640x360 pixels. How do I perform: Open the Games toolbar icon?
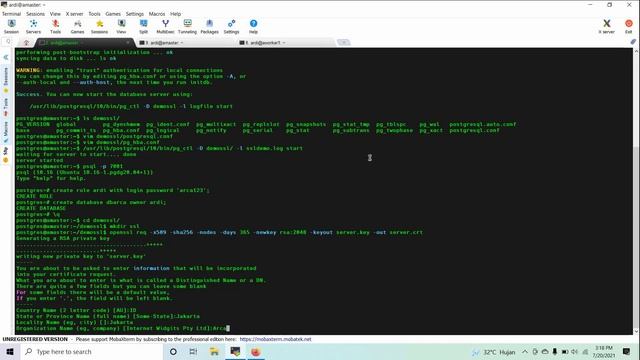(77, 27)
